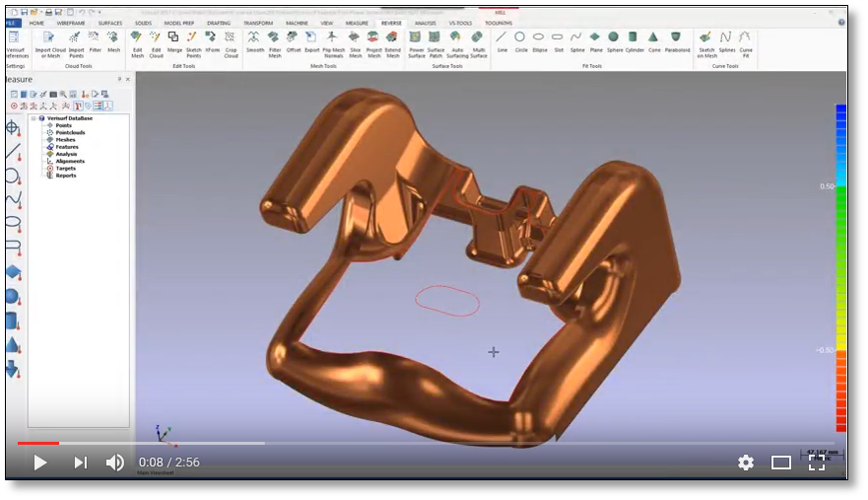Play the video
868x500 pixels.
tap(39, 463)
